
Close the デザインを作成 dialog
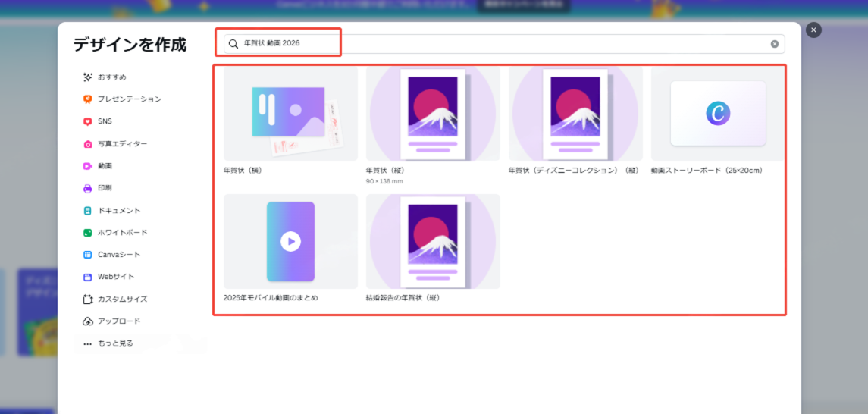pyautogui.click(x=813, y=30)
